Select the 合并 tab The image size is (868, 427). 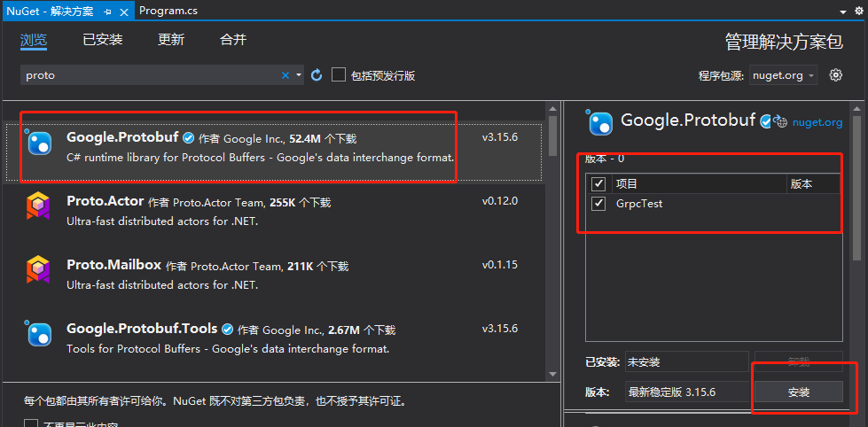pos(233,40)
